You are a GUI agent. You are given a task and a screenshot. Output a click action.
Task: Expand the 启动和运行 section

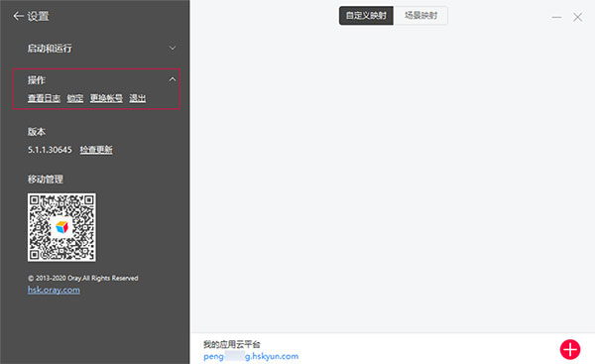[x=173, y=49]
